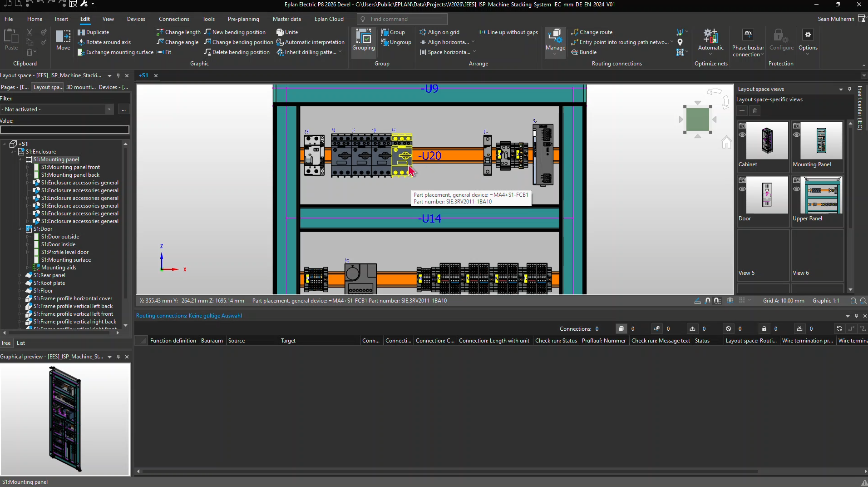Click Line up without gaps button
The height and width of the screenshot is (487, 868).
click(x=508, y=32)
